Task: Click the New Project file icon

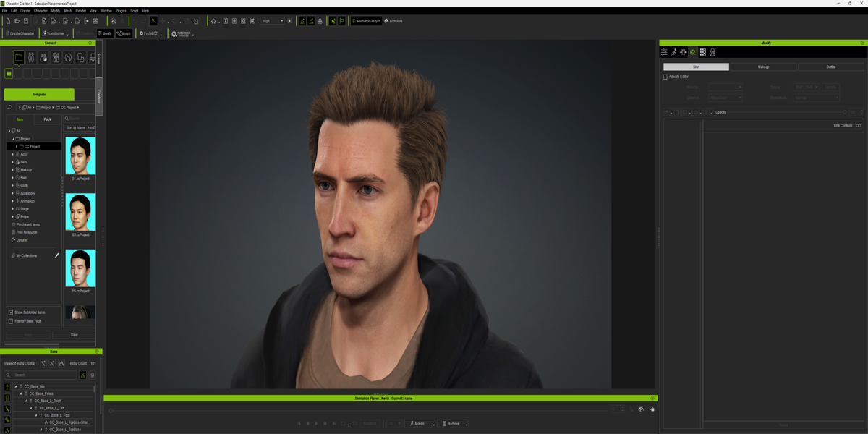Action: tap(8, 21)
